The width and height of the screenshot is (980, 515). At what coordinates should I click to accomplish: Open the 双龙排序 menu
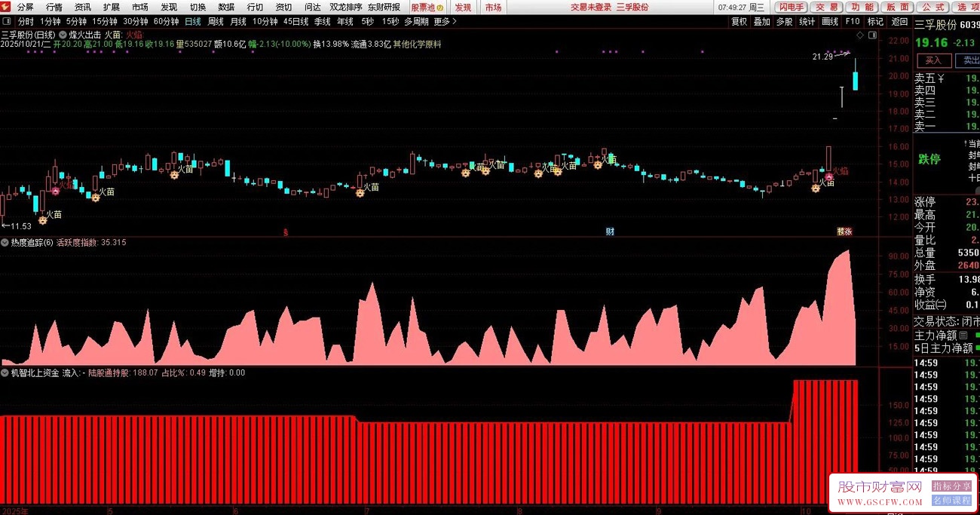(346, 7)
